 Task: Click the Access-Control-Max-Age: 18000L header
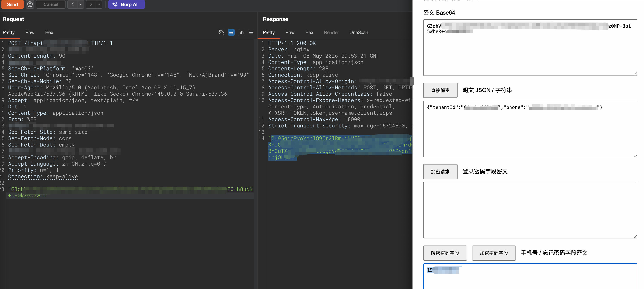click(316, 120)
